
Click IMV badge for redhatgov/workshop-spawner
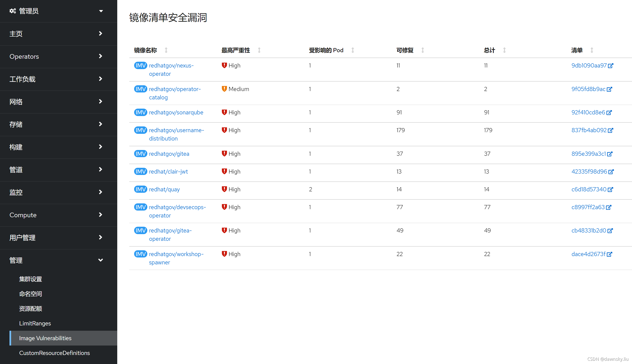[141, 254]
